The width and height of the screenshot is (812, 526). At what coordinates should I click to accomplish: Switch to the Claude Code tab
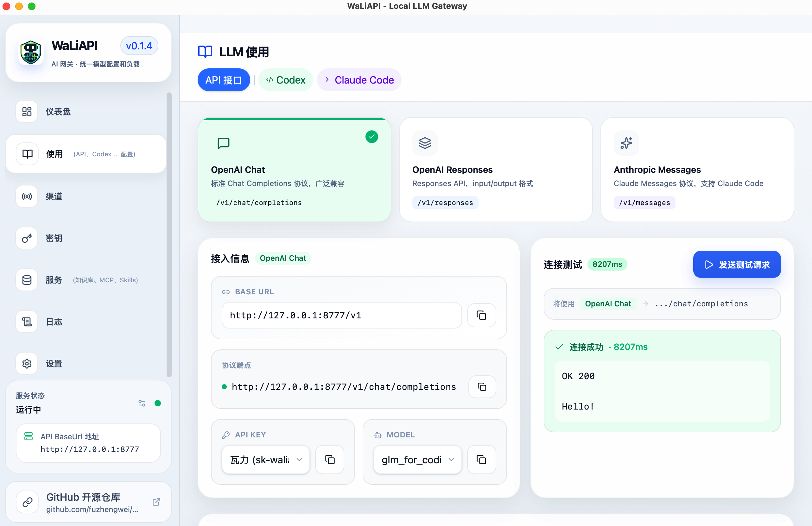[359, 80]
